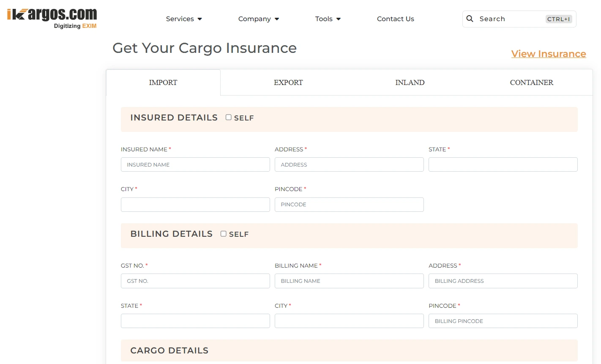Focus the GST No. input field

[x=195, y=281]
